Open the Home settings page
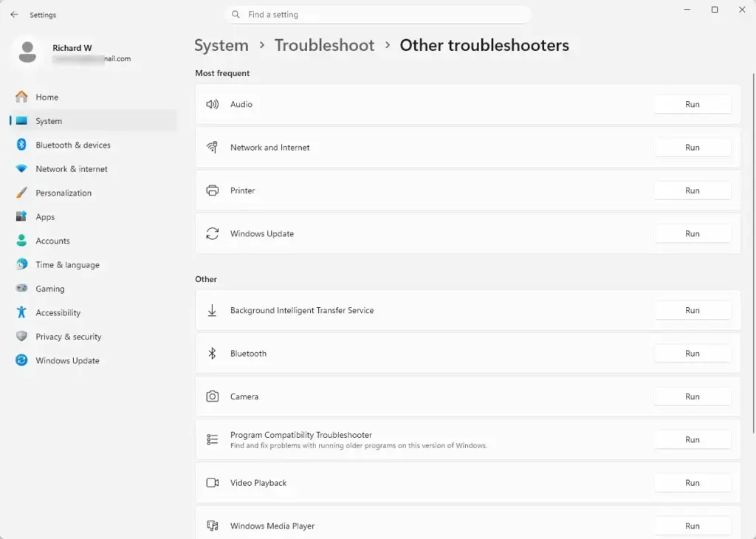 [x=93, y=97]
